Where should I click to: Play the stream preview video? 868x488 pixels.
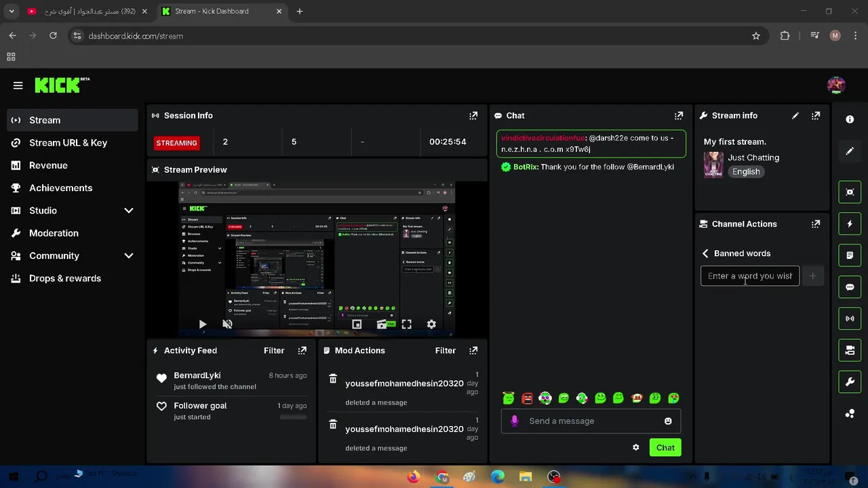coord(202,325)
